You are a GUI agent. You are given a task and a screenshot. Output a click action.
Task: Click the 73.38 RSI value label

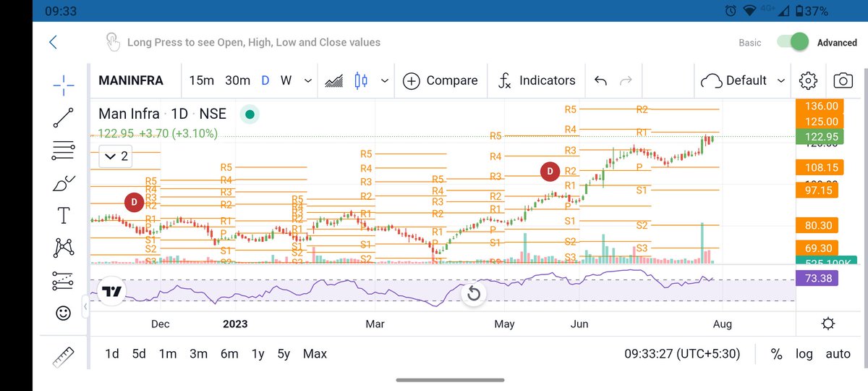(x=816, y=278)
